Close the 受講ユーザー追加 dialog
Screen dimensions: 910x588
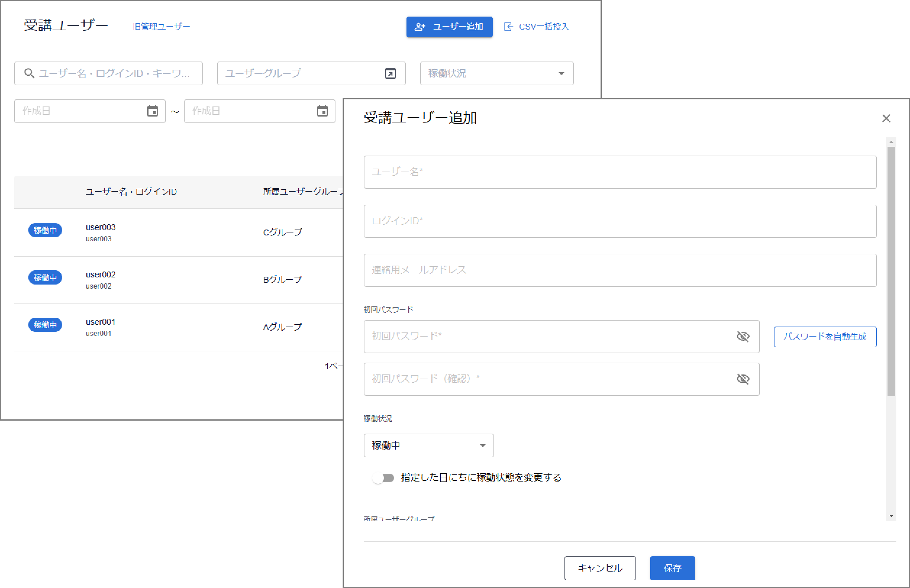(886, 118)
